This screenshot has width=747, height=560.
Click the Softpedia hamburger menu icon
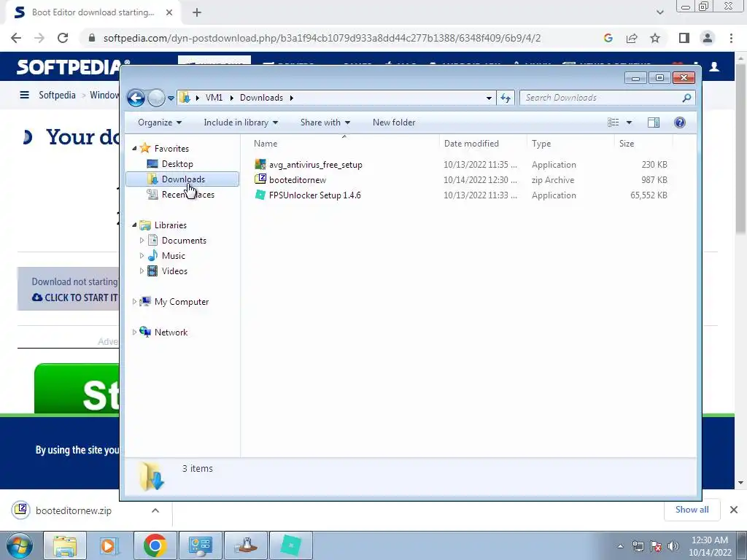(x=24, y=95)
